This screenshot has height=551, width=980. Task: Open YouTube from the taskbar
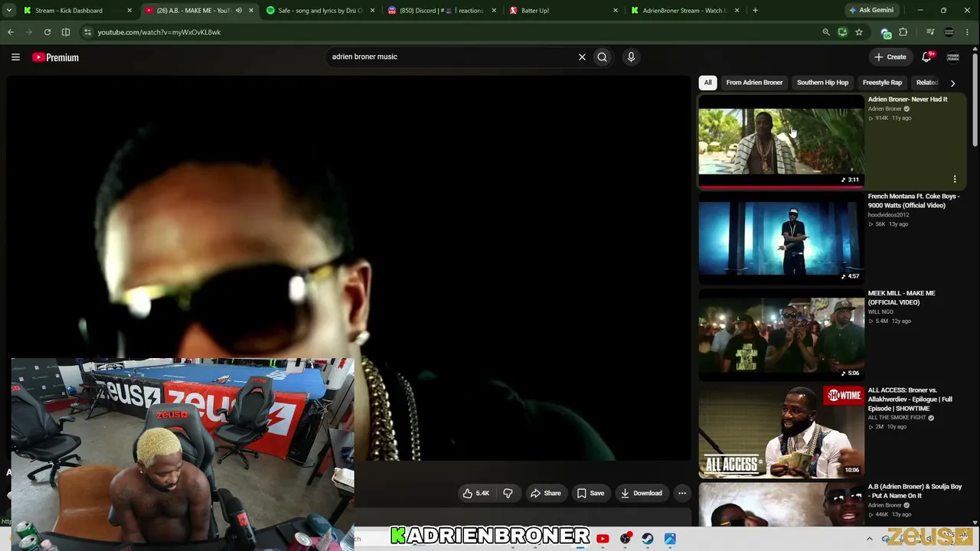(x=603, y=539)
